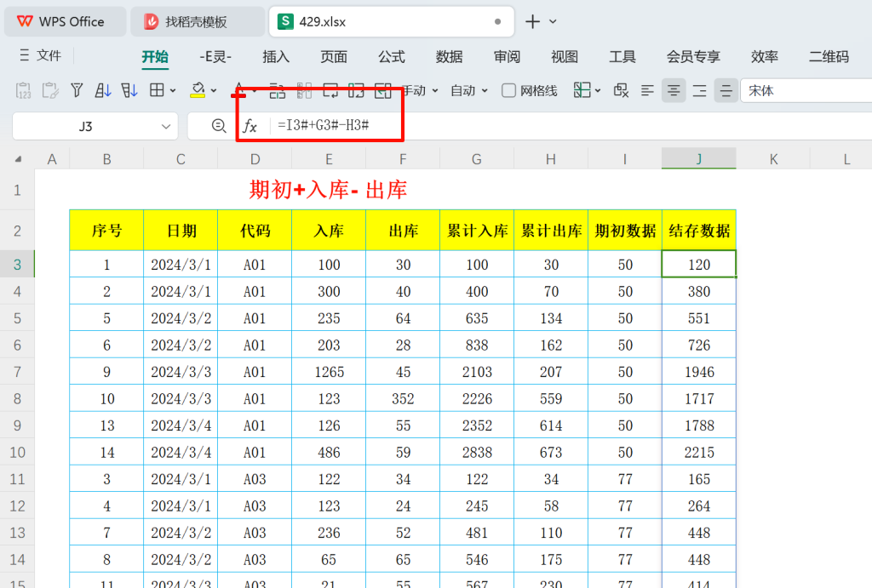The image size is (872, 588).
Task: Select the 429.xlsx document tab
Action: pos(391,21)
